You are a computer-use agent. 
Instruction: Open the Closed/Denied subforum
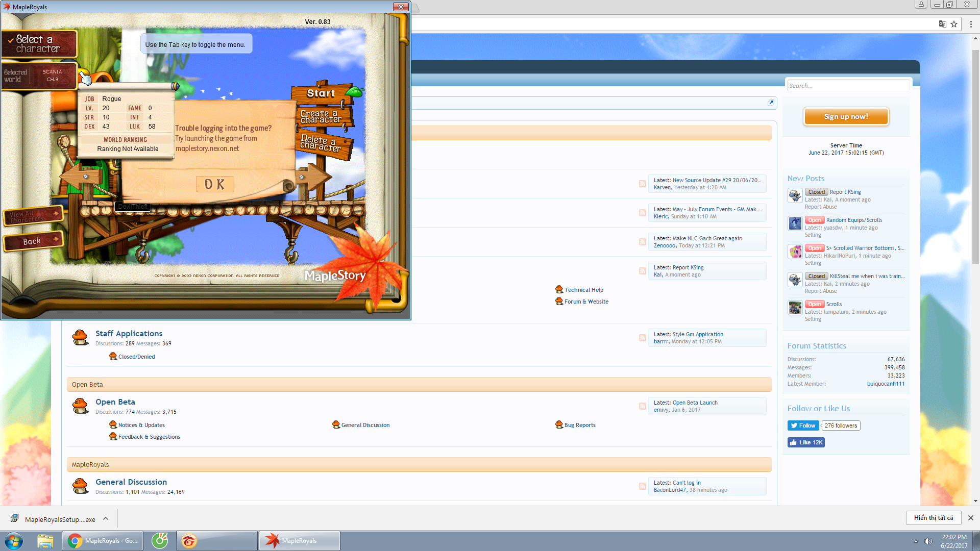click(x=136, y=357)
